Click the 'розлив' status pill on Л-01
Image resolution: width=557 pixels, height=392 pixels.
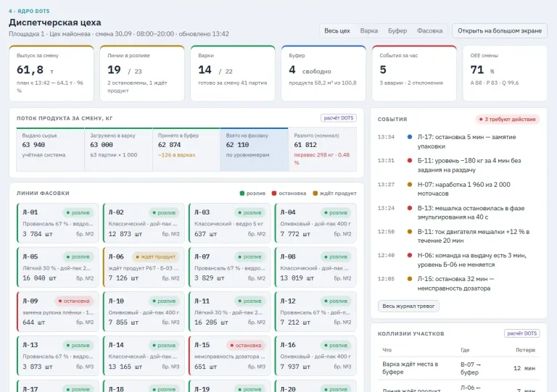pos(78,212)
